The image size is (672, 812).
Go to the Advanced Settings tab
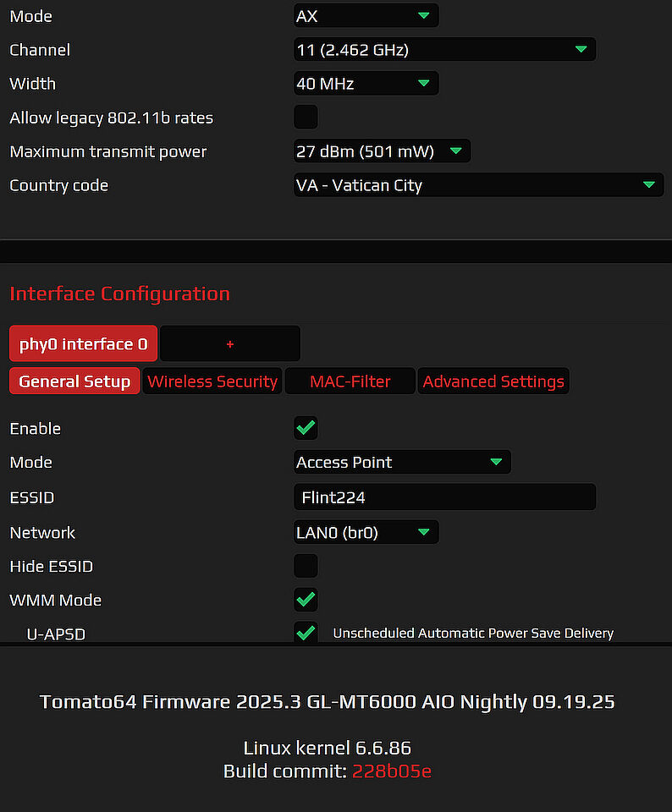click(x=493, y=381)
